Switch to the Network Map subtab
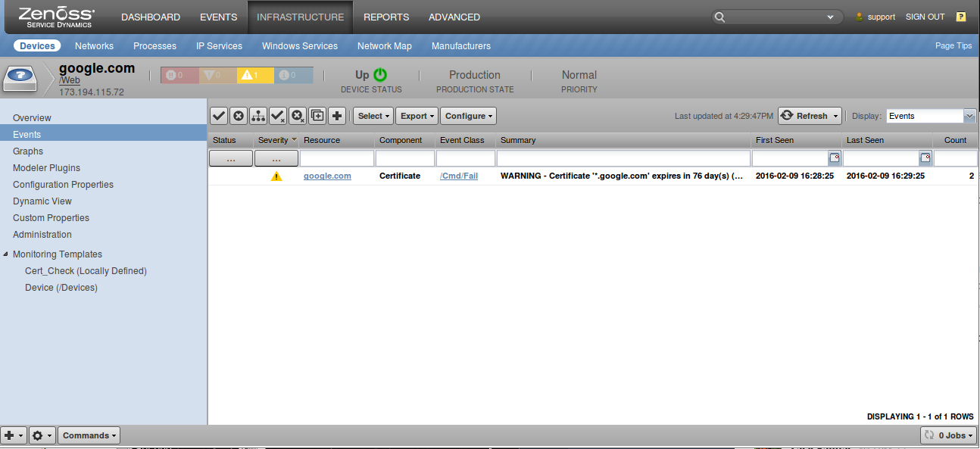Viewport: 980px width, 449px height. [385, 46]
